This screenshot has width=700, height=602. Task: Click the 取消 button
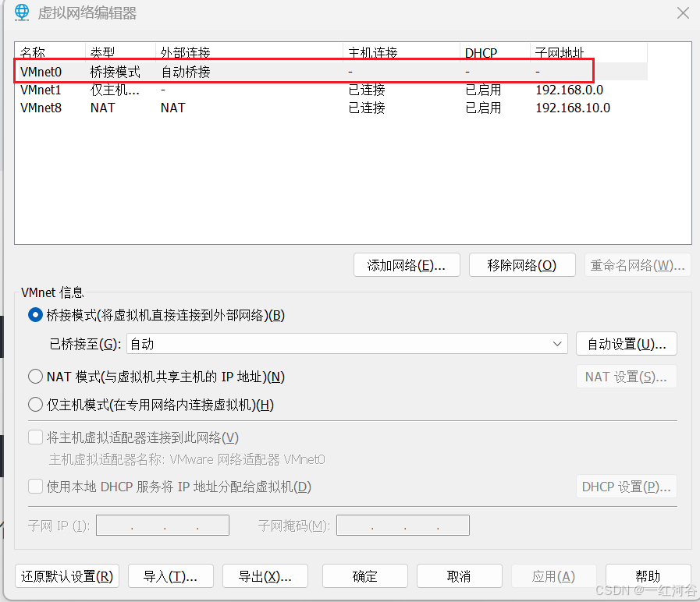460,576
